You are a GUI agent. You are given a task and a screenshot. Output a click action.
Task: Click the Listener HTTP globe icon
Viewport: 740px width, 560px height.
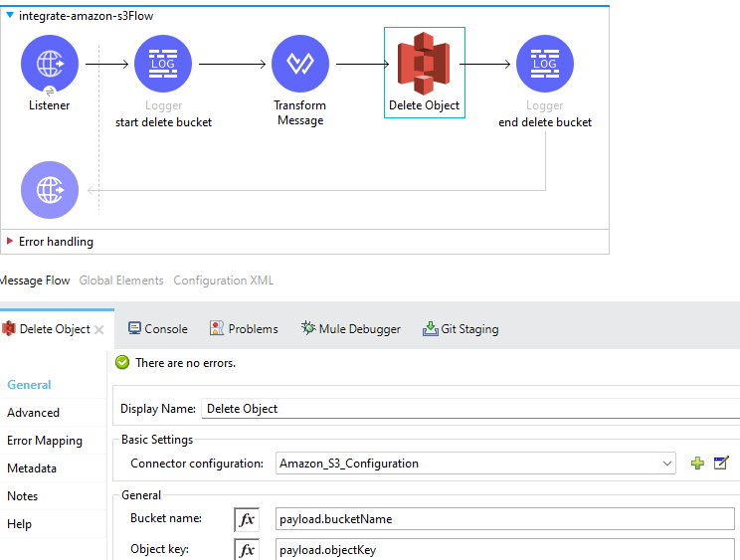[x=49, y=63]
